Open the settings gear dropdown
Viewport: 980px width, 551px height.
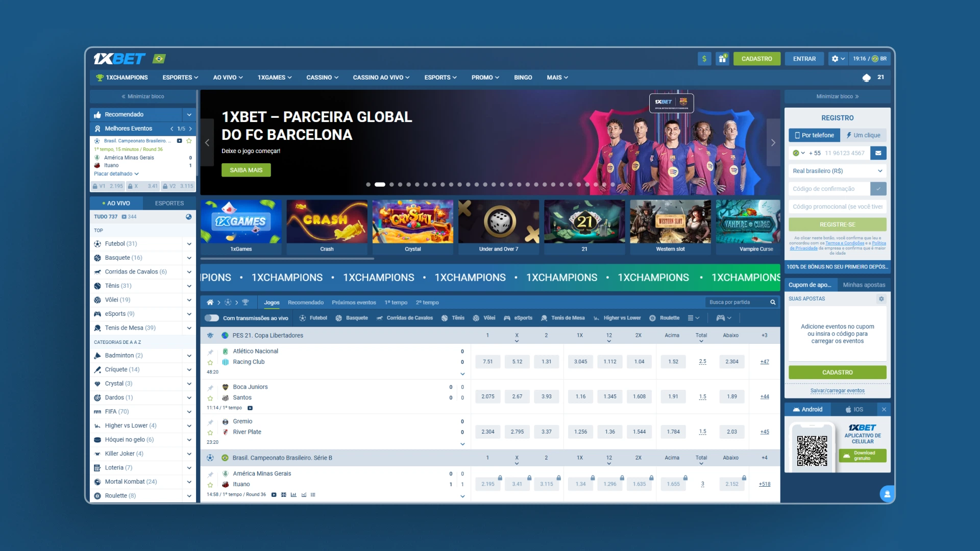[838, 59]
